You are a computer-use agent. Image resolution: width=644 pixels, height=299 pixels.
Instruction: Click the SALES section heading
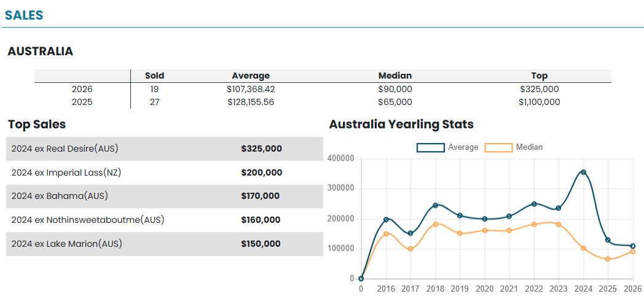coord(24,15)
